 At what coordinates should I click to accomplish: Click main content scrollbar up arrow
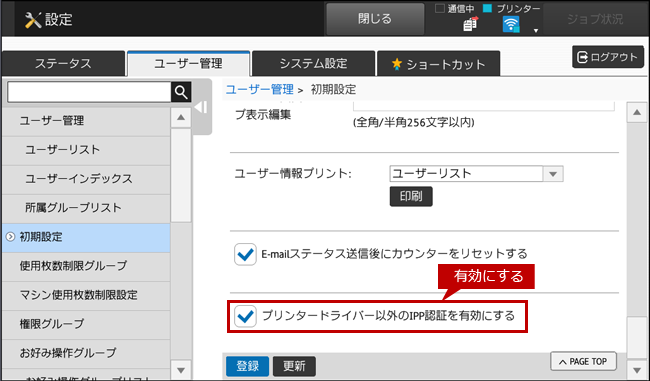pos(637,113)
